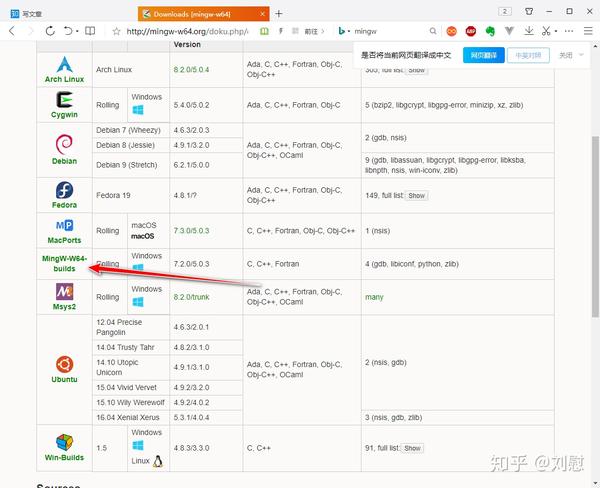Open the Msys2 link text
Image resolution: width=600 pixels, height=488 pixels.
click(64, 307)
